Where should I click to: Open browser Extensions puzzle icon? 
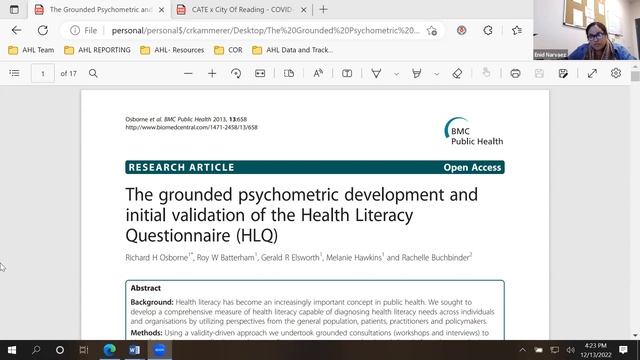[488, 30]
